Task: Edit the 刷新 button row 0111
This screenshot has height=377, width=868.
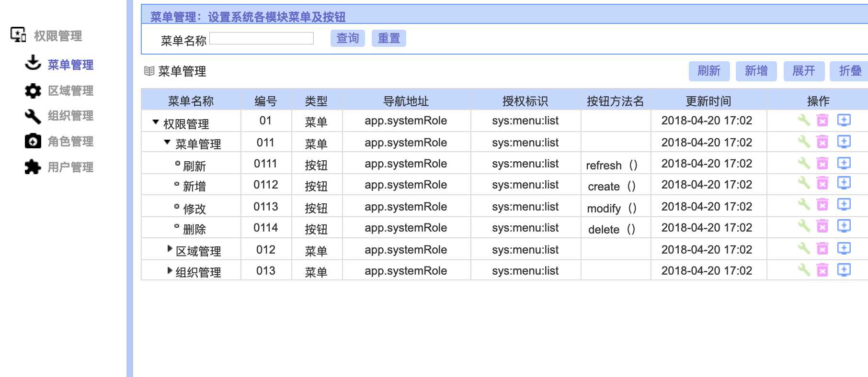Action: point(803,163)
